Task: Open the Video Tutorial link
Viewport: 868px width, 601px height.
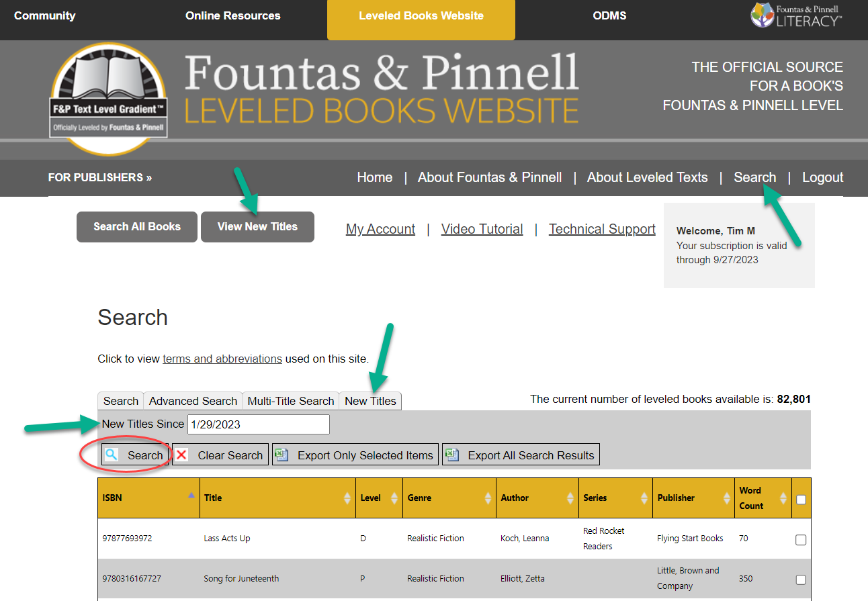Action: [482, 229]
